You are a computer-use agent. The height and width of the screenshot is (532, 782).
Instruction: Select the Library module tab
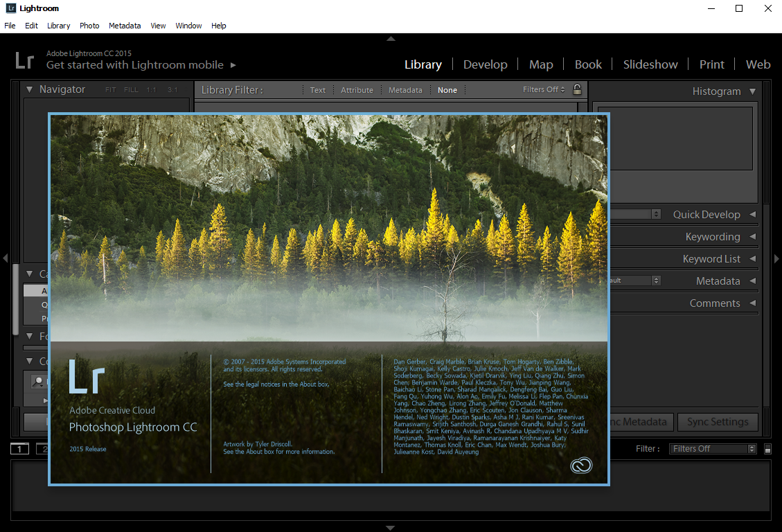pyautogui.click(x=423, y=64)
